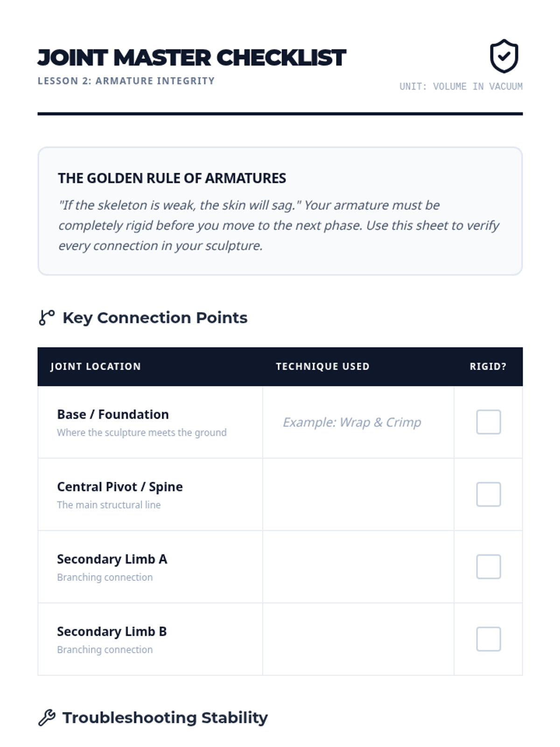Click the wrench icon beside Troubleshooting Stability
The width and height of the screenshot is (560, 747).
47,718
